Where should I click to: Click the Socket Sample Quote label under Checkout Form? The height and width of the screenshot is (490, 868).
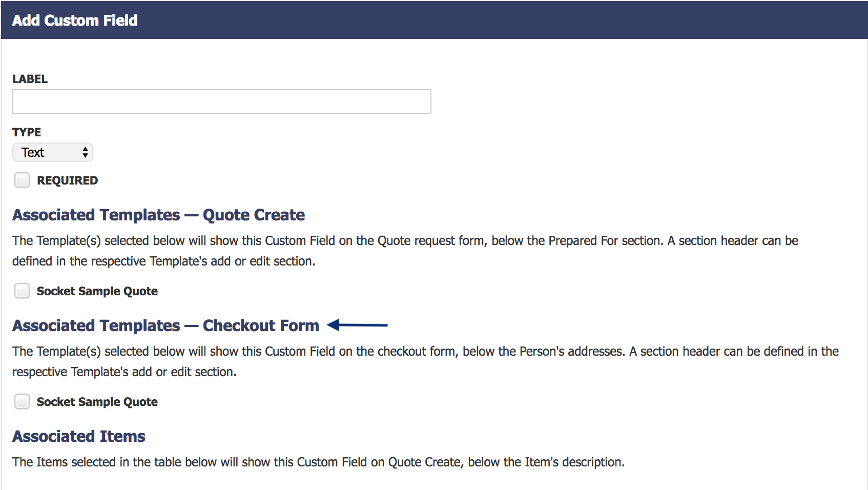tap(97, 401)
